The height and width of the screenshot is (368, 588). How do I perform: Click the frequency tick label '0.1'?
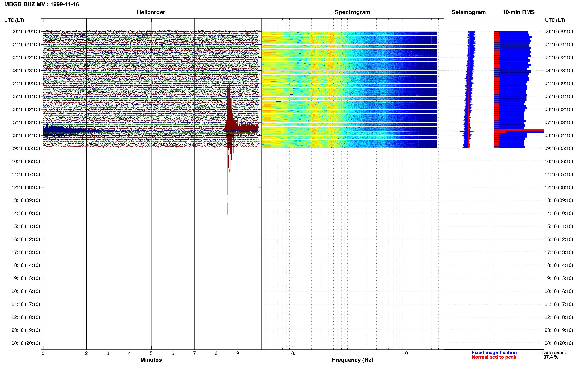[295, 353]
